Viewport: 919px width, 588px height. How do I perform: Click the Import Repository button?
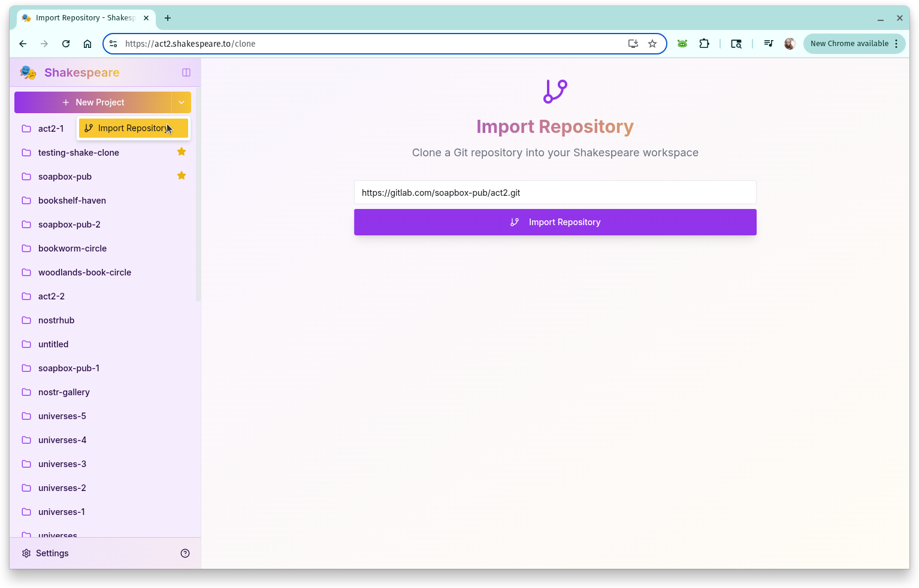pyautogui.click(x=555, y=222)
